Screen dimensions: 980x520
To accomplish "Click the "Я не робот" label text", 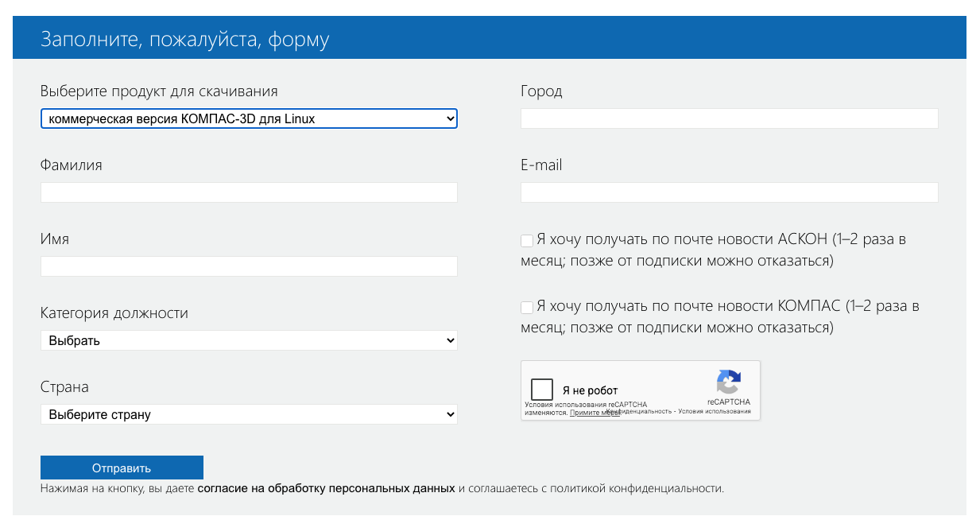I will (590, 390).
